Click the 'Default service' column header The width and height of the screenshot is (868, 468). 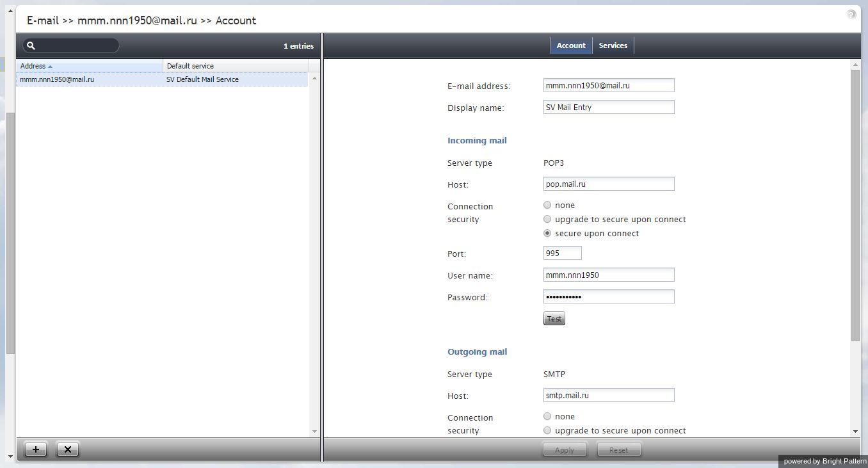pos(236,66)
